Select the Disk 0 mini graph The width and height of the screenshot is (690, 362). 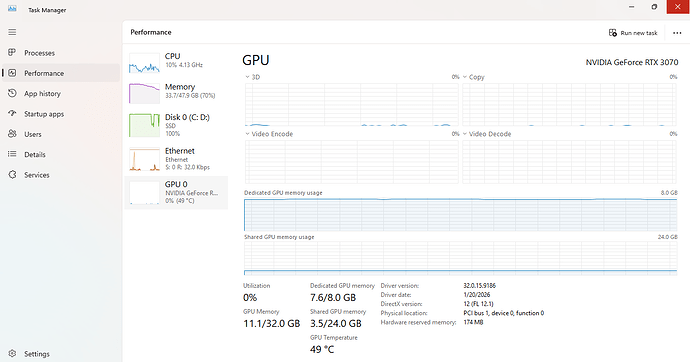144,125
